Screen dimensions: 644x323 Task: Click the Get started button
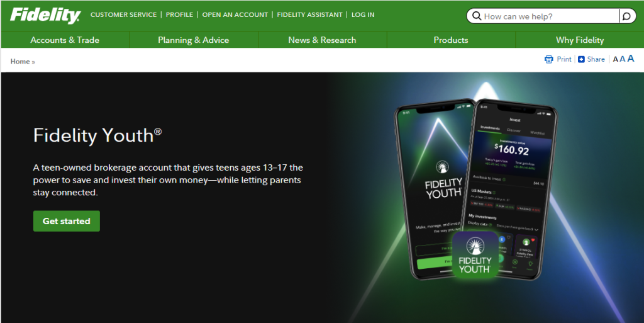click(x=67, y=221)
